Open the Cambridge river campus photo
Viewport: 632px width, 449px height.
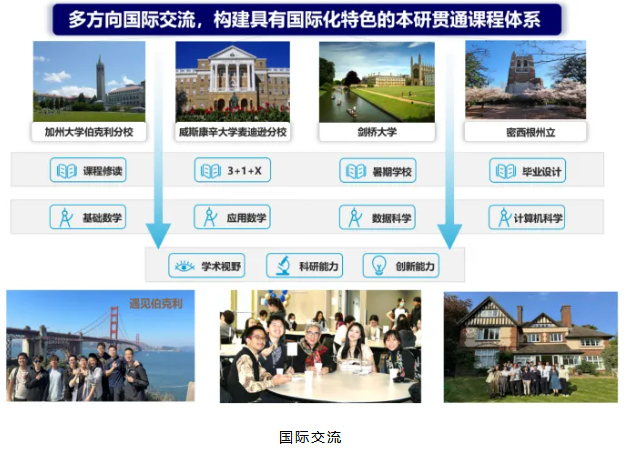[377, 80]
